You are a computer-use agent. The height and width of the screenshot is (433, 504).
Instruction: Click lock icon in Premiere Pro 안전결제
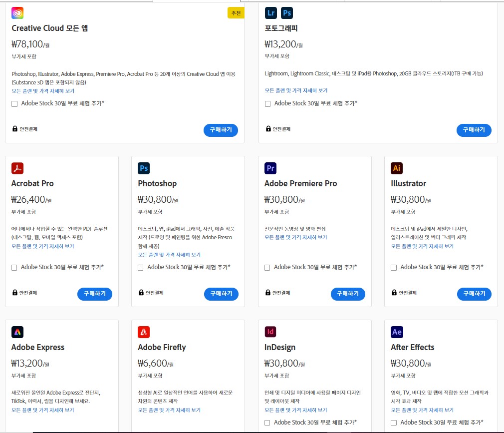[268, 293]
